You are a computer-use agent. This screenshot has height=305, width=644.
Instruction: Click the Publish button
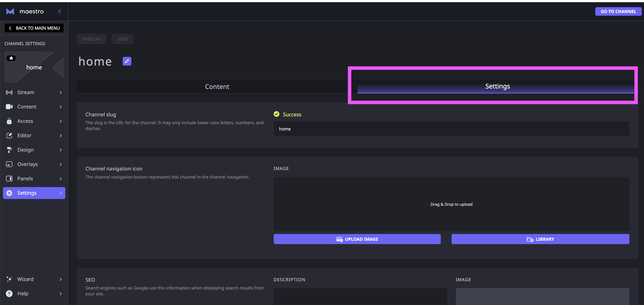tap(91, 39)
